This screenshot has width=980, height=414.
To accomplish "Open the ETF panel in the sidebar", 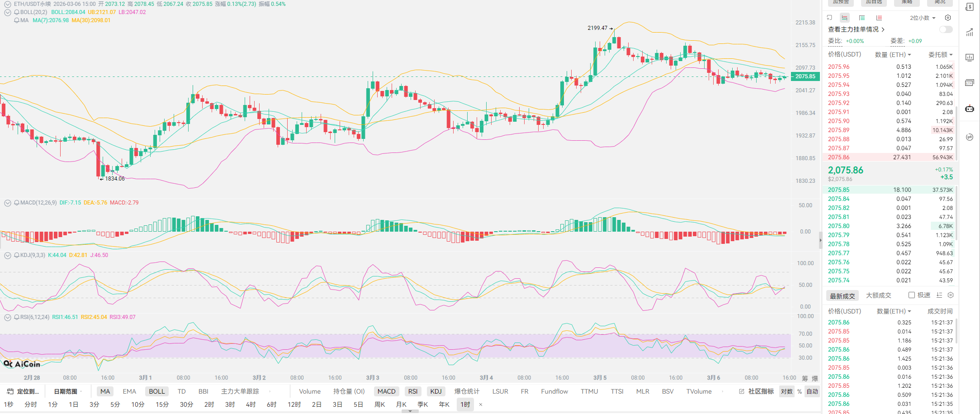I will tap(970, 83).
